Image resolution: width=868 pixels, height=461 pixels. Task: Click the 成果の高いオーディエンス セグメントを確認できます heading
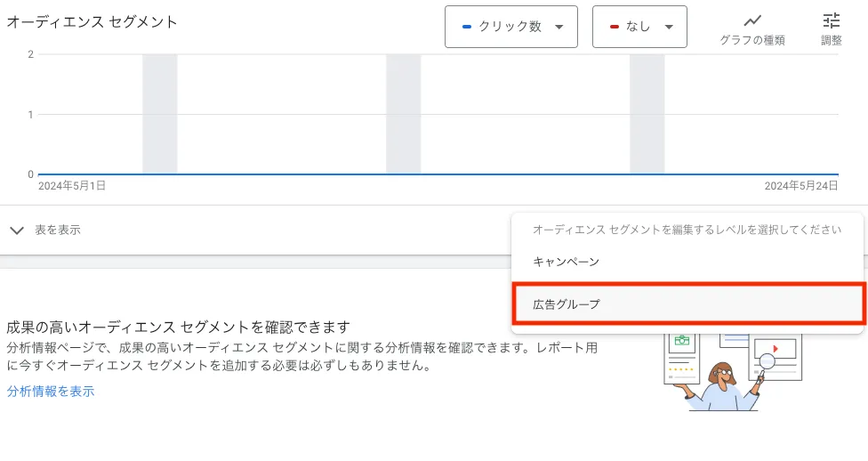pyautogui.click(x=178, y=328)
